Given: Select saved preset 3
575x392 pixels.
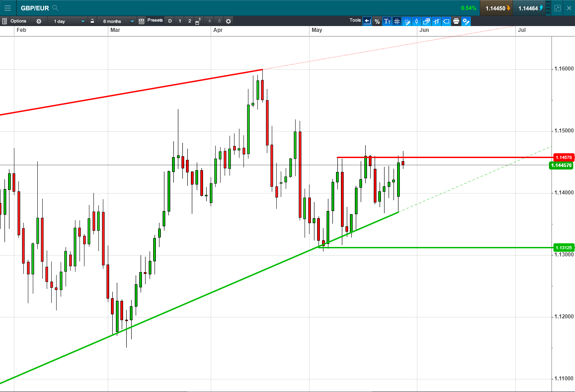Looking at the screenshot, I should click(199, 21).
